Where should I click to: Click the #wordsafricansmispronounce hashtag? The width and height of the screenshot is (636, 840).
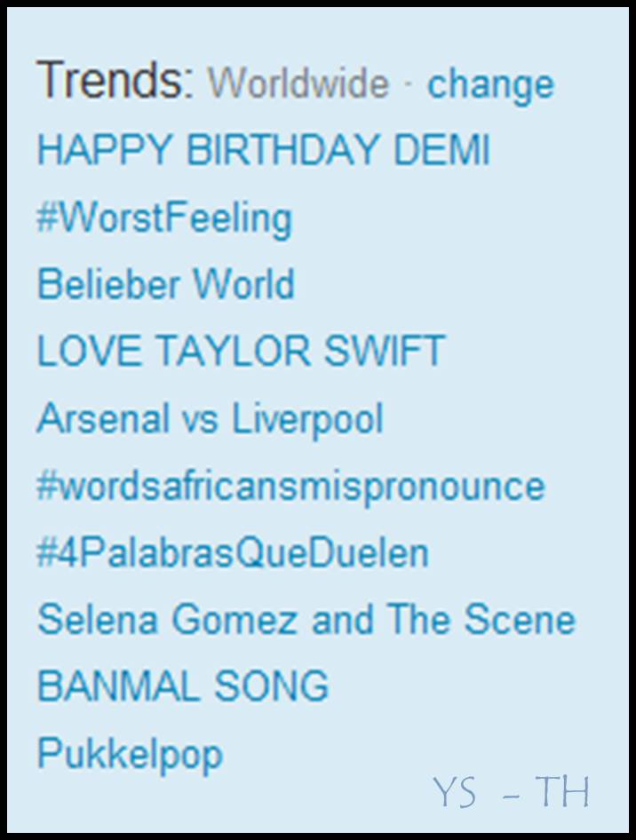pyautogui.click(x=290, y=487)
